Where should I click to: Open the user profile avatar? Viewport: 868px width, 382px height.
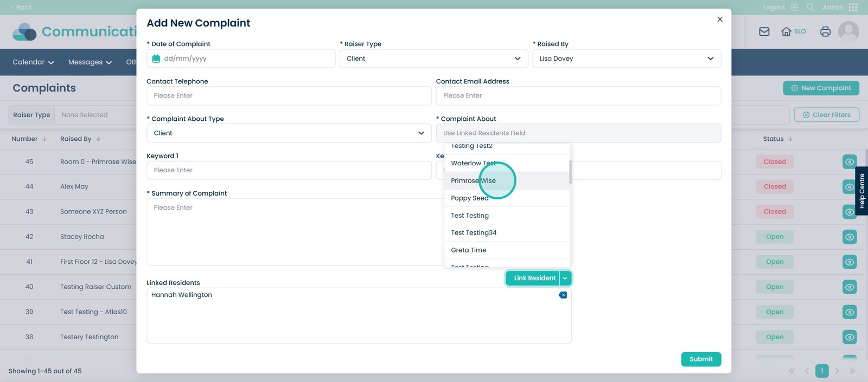848,31
